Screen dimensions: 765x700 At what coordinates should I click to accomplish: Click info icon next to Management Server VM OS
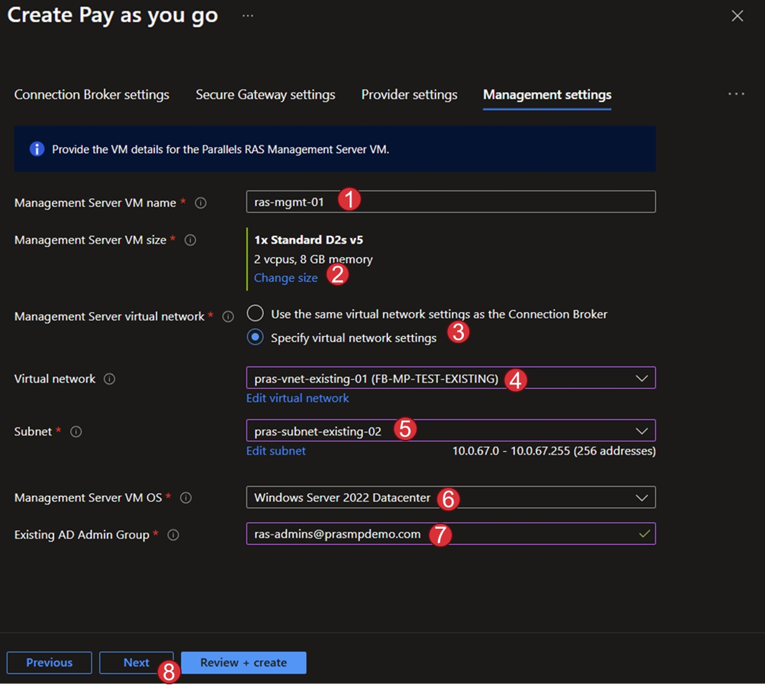pyautogui.click(x=185, y=498)
